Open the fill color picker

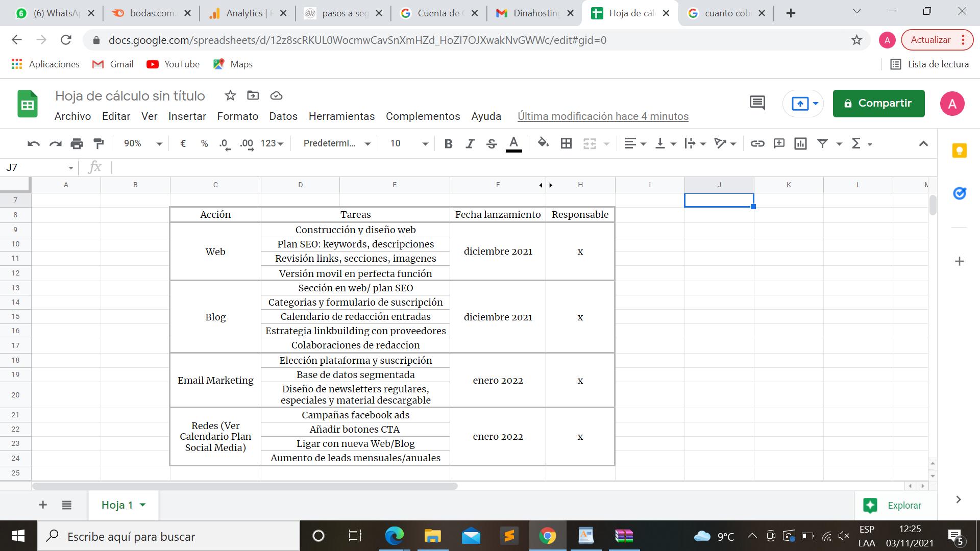click(543, 144)
